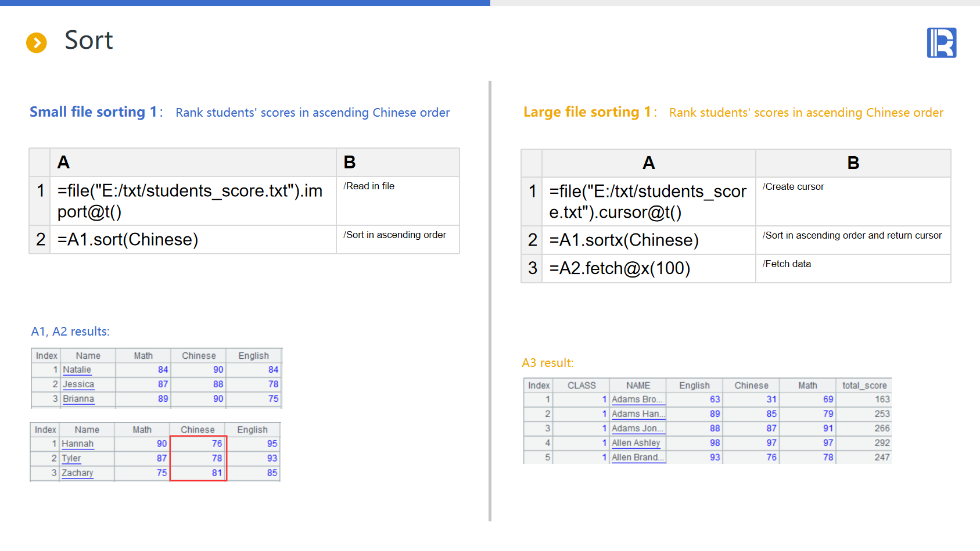Select the /Create cursor comment cell
Screen dimensions: 980x551
pos(852,201)
